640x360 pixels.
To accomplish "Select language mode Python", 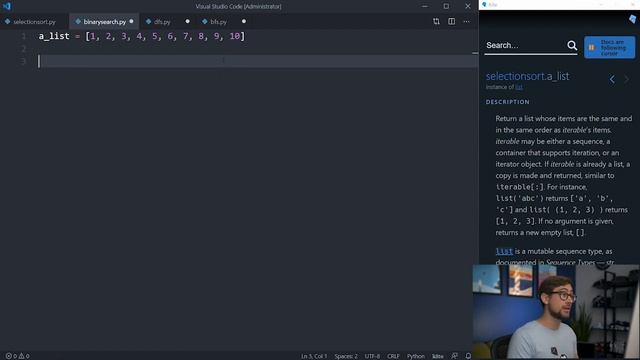I will [416, 356].
